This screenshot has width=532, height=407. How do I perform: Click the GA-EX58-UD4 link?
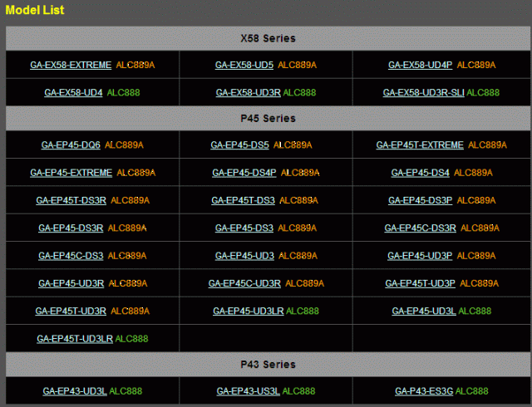(73, 92)
